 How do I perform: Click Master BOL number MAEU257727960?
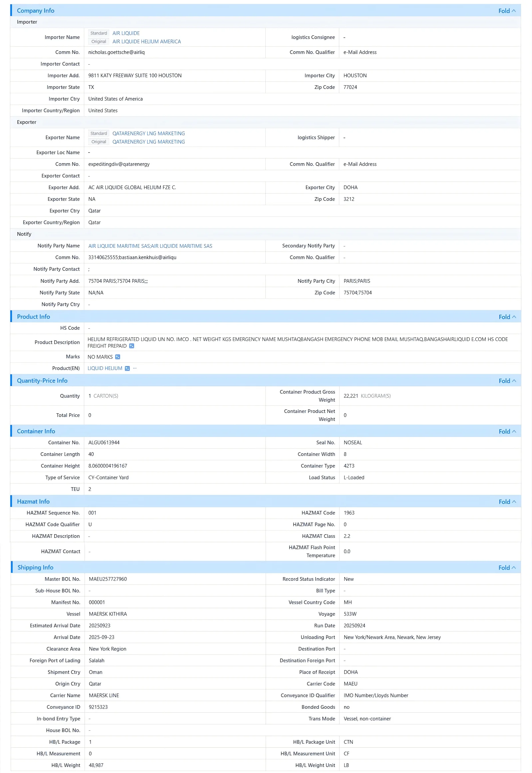click(x=108, y=580)
